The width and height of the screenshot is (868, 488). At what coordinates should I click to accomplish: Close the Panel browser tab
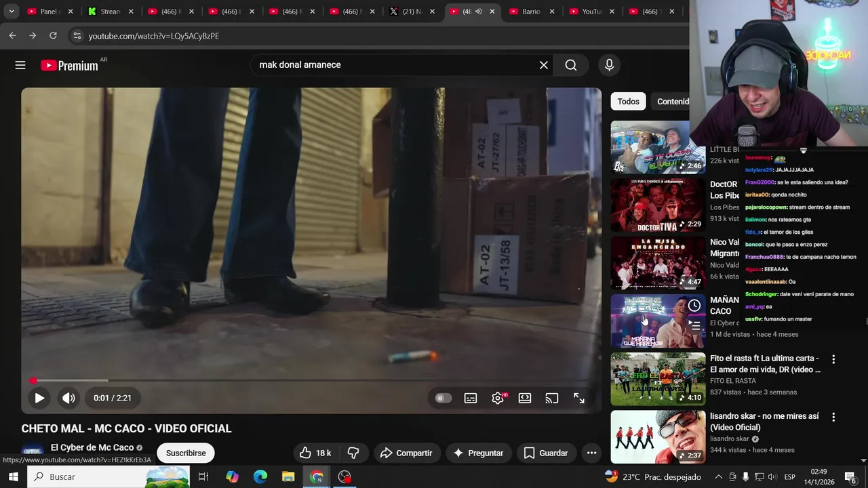click(71, 12)
